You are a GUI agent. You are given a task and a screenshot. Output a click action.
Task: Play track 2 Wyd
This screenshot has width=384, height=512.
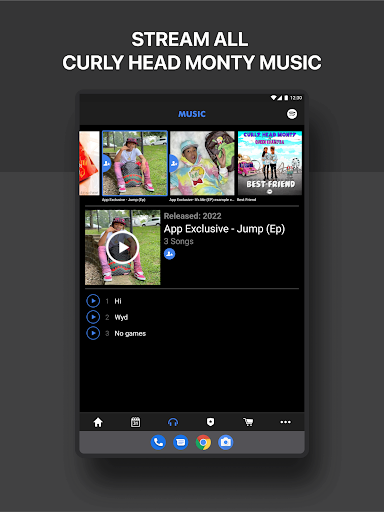(93, 317)
